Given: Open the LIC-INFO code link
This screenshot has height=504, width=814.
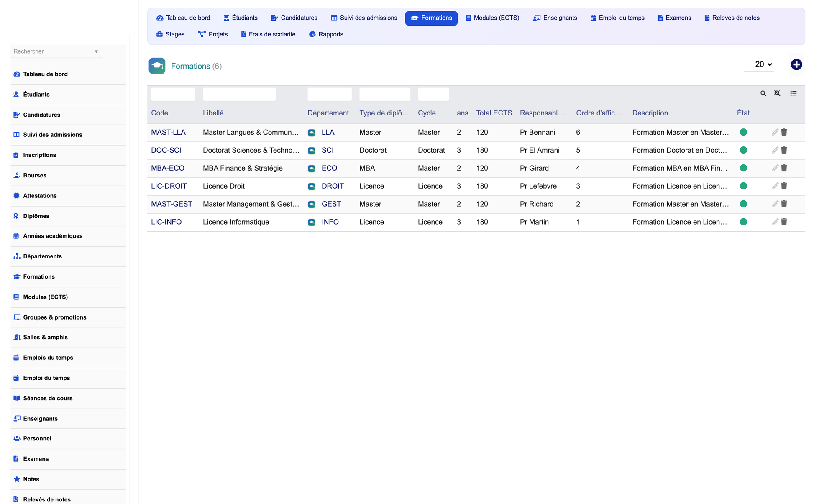Looking at the screenshot, I should 166,222.
